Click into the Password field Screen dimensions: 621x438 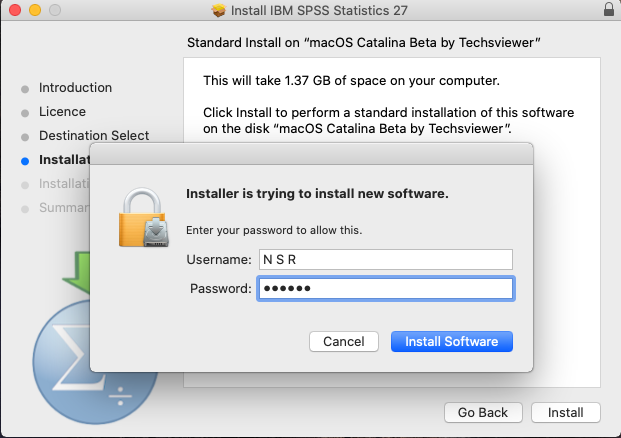pyautogui.click(x=385, y=289)
